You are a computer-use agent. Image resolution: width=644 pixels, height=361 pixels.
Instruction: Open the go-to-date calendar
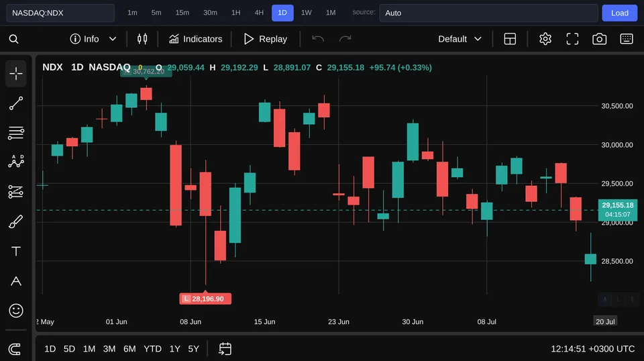[225, 349]
